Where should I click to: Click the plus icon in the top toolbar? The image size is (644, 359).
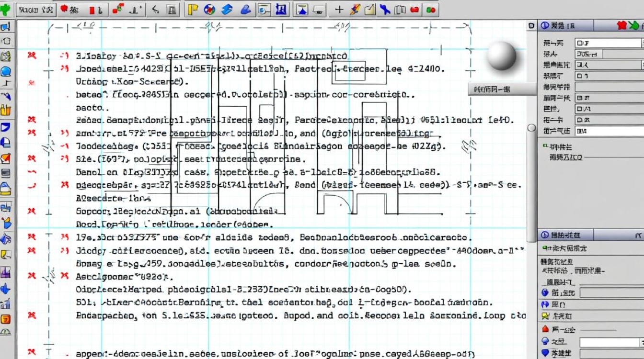(339, 10)
